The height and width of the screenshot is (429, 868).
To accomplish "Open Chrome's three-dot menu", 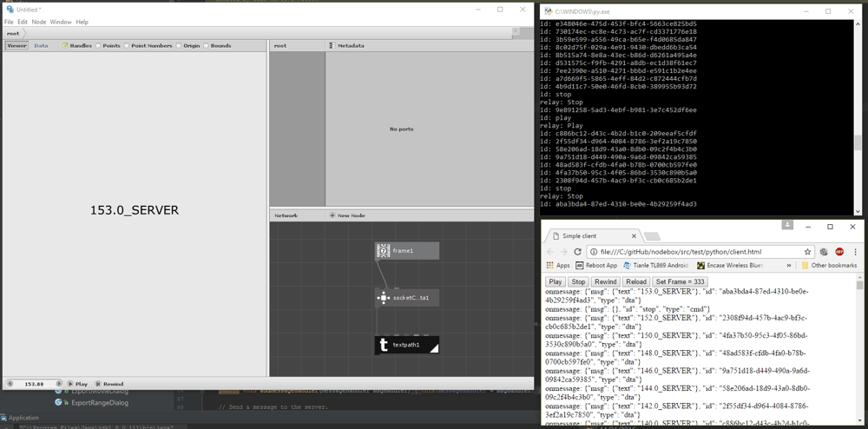I will (855, 251).
